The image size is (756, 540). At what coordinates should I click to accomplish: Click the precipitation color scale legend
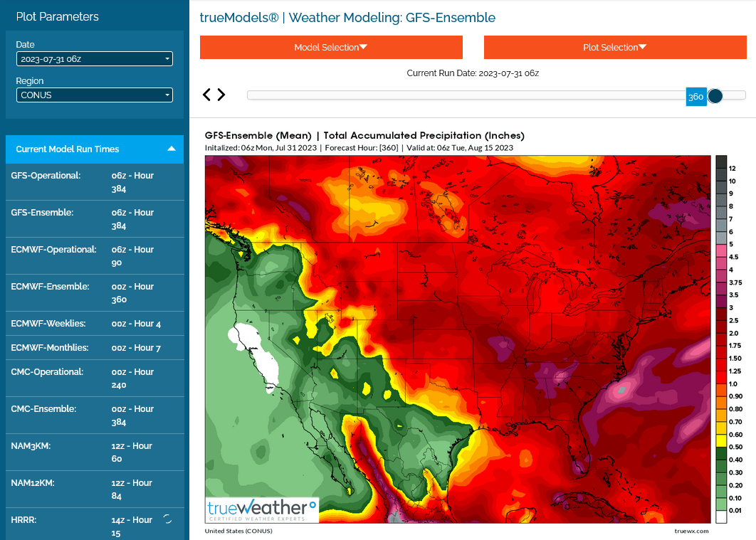(x=728, y=339)
